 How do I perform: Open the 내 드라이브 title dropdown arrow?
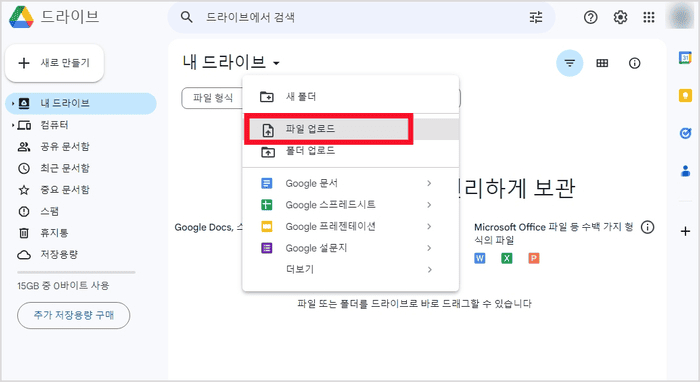[276, 63]
